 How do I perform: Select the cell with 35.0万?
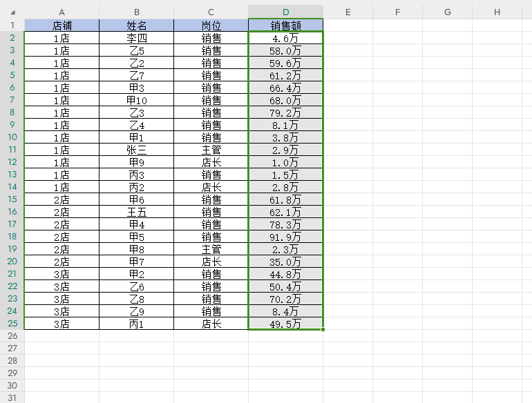[x=285, y=262]
